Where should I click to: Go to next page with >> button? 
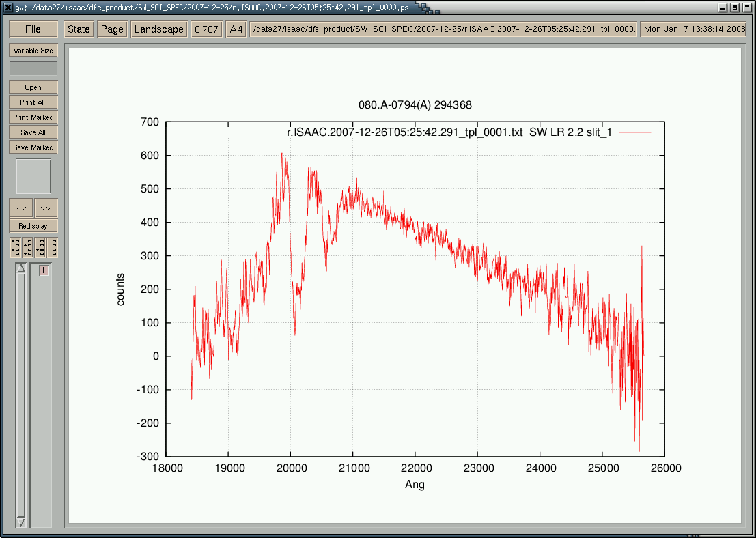46,208
